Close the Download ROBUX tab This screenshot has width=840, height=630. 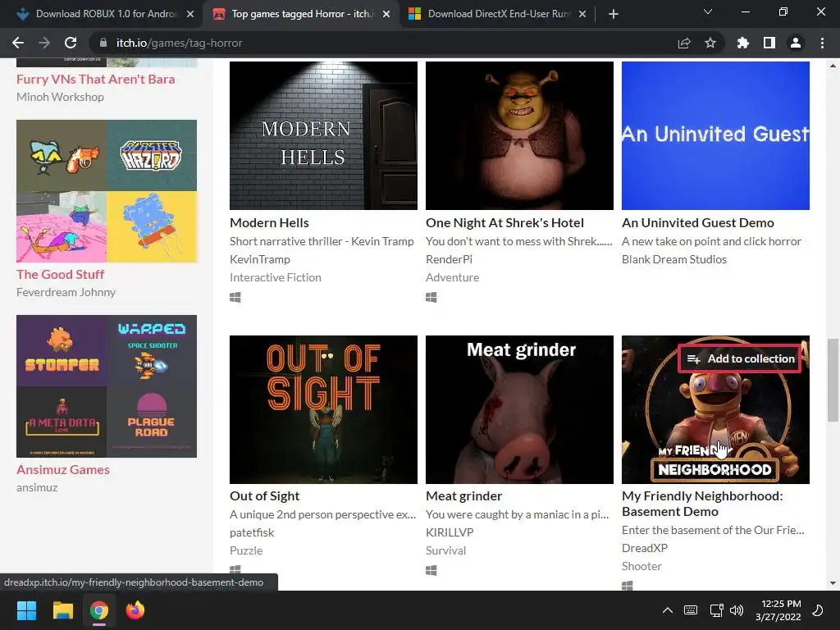(x=190, y=14)
